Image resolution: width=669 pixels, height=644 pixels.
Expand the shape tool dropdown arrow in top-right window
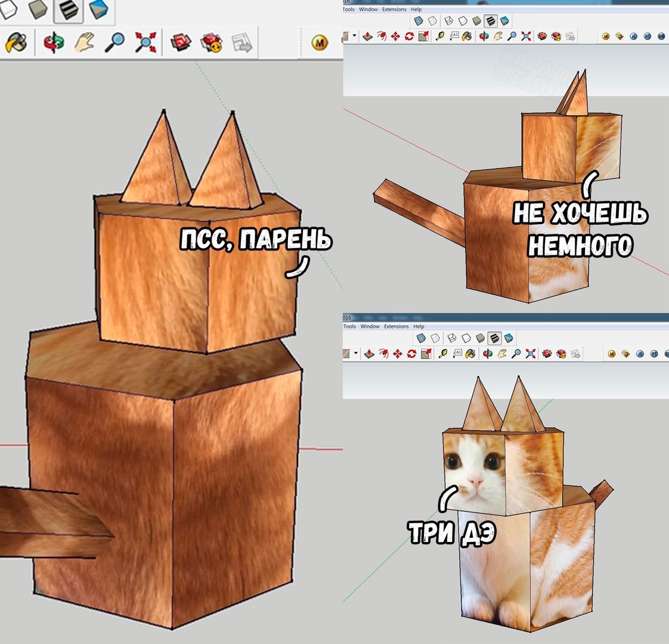coord(355,36)
